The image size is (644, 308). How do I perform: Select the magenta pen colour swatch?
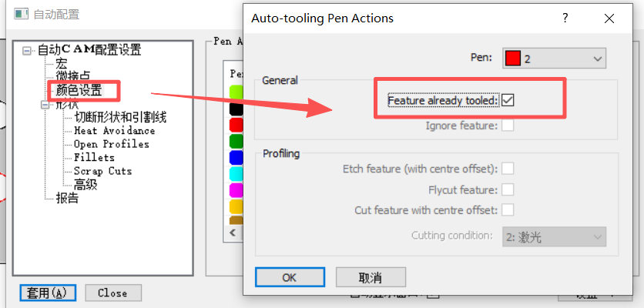click(237, 189)
